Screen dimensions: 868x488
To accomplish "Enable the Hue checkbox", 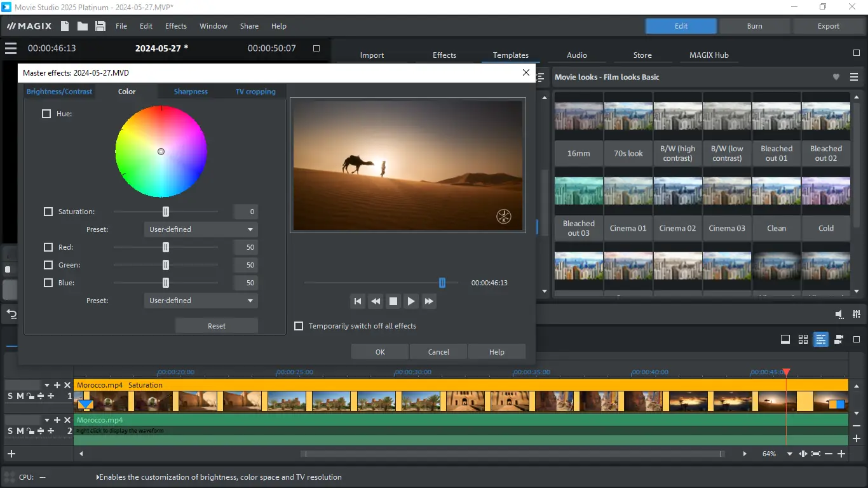I will [46, 114].
